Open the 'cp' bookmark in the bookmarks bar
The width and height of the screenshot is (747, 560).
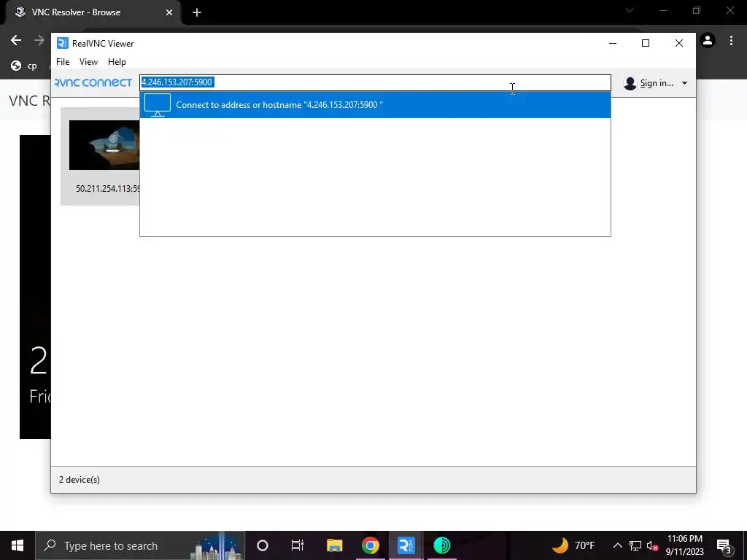24,66
